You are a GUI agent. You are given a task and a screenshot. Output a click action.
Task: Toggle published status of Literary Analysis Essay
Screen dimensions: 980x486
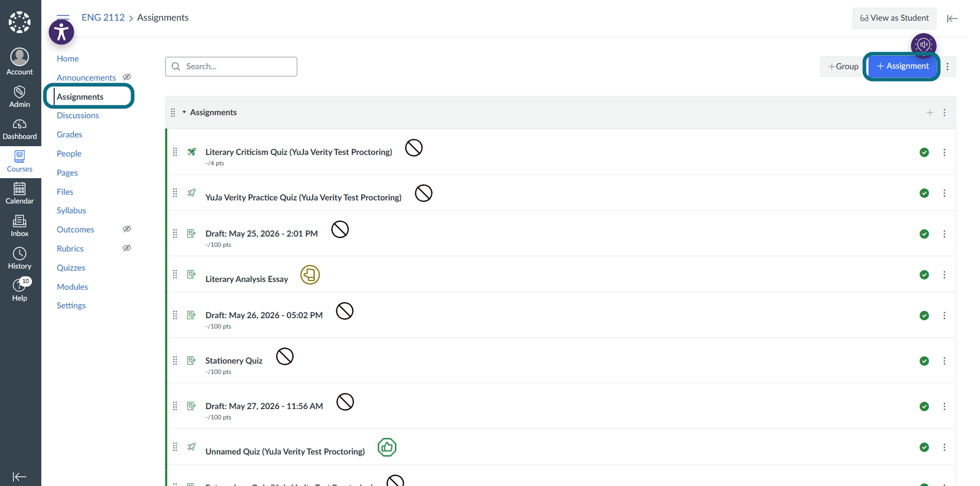coord(924,275)
